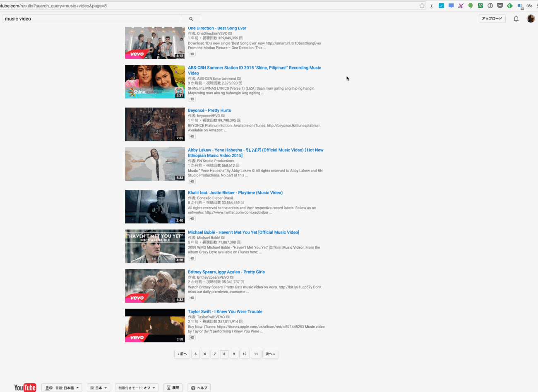
Task: Open the 制限付きモード restricted mode dropdown
Action: (137, 388)
